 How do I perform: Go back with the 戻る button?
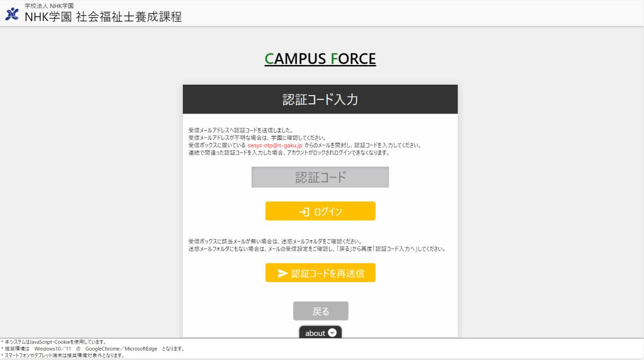(x=320, y=311)
